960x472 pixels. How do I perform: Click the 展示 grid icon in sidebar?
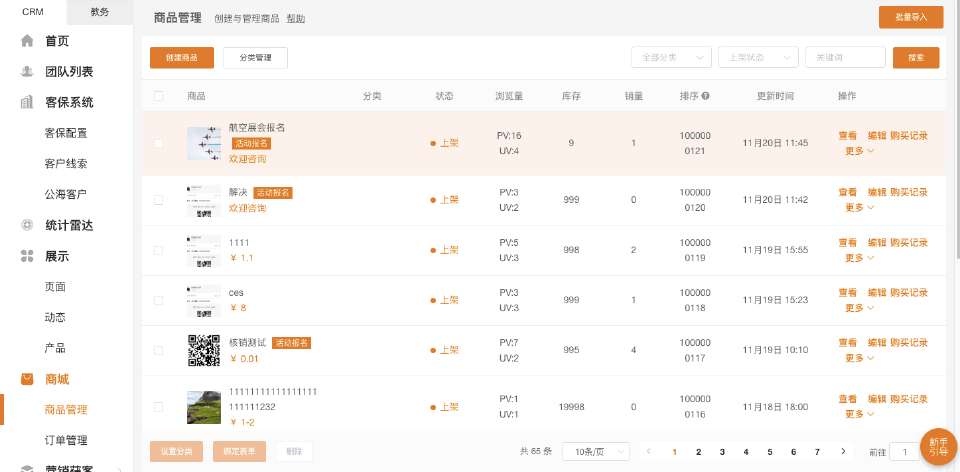27,256
